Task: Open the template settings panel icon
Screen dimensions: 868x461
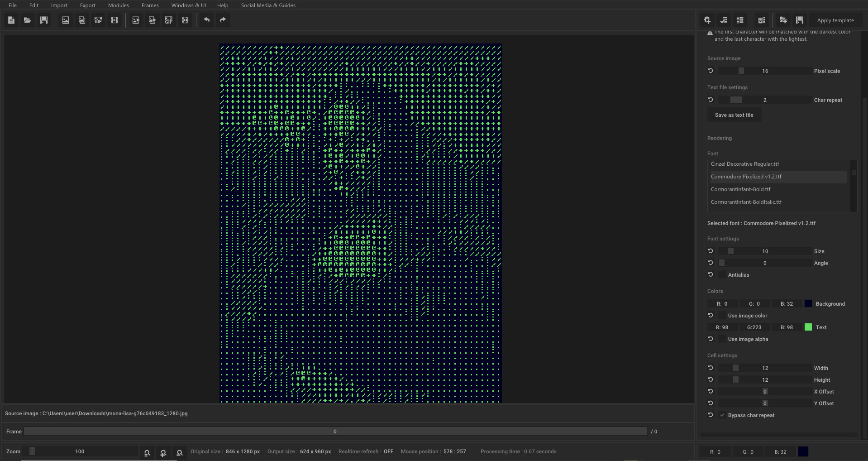Action: tap(707, 20)
